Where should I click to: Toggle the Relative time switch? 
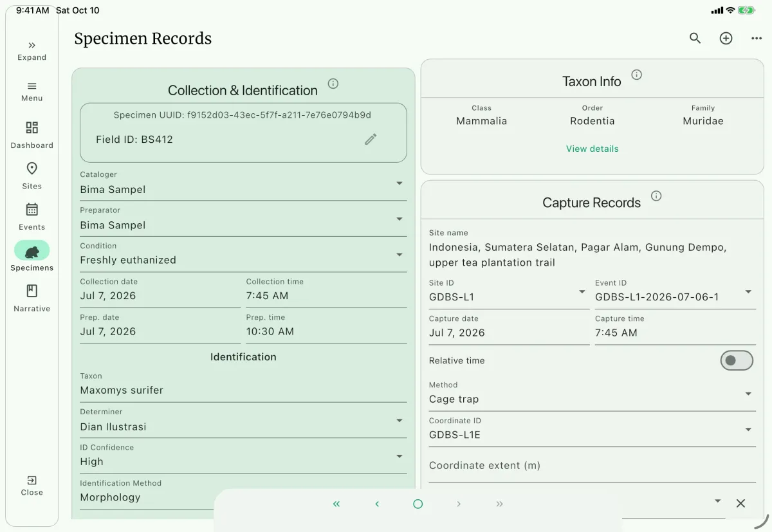(x=737, y=361)
